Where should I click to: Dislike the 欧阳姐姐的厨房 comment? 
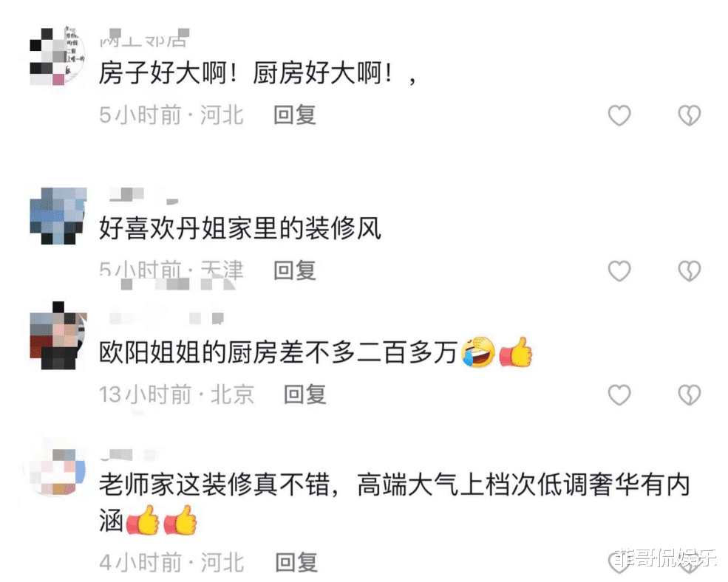pos(690,395)
